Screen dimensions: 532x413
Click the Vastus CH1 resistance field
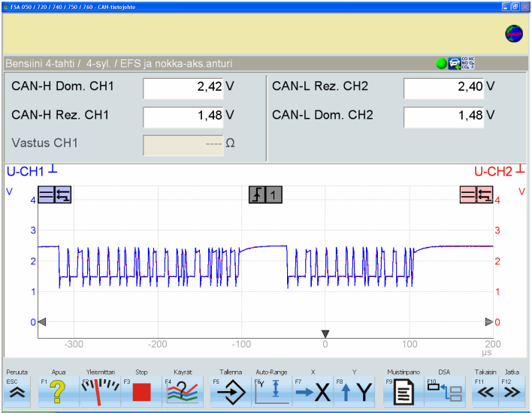pyautogui.click(x=183, y=145)
